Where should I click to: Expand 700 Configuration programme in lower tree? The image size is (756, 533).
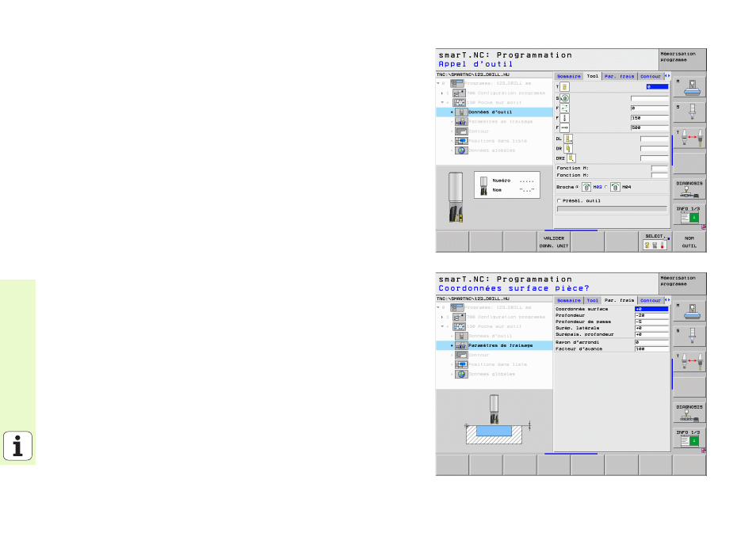(442, 317)
